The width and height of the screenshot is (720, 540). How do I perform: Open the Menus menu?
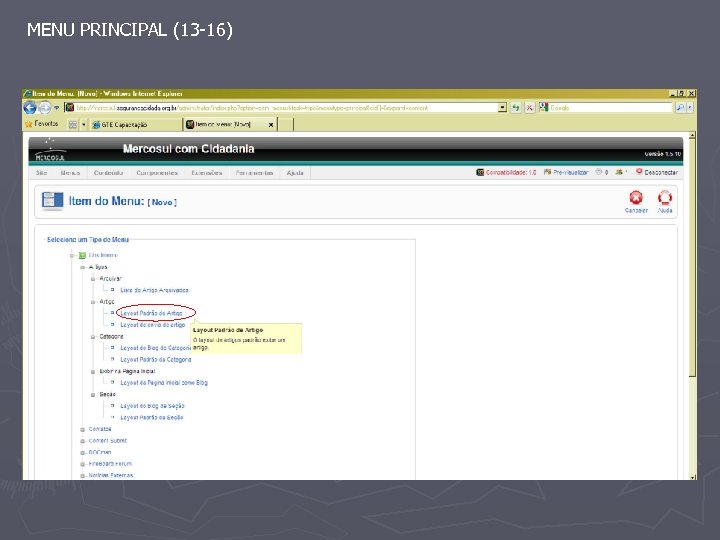coord(70,173)
